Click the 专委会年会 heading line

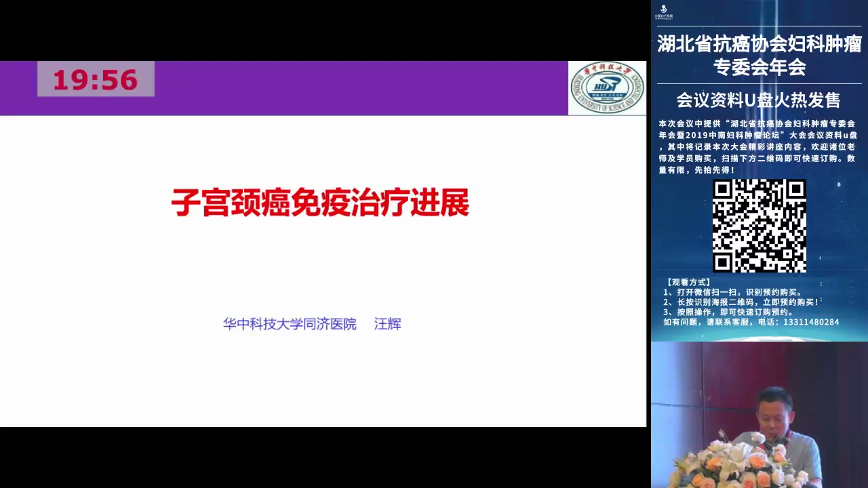click(759, 67)
